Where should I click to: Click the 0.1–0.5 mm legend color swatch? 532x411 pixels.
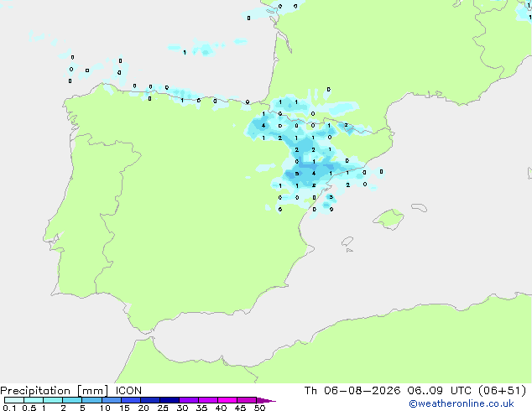pyautogui.click(x=14, y=400)
